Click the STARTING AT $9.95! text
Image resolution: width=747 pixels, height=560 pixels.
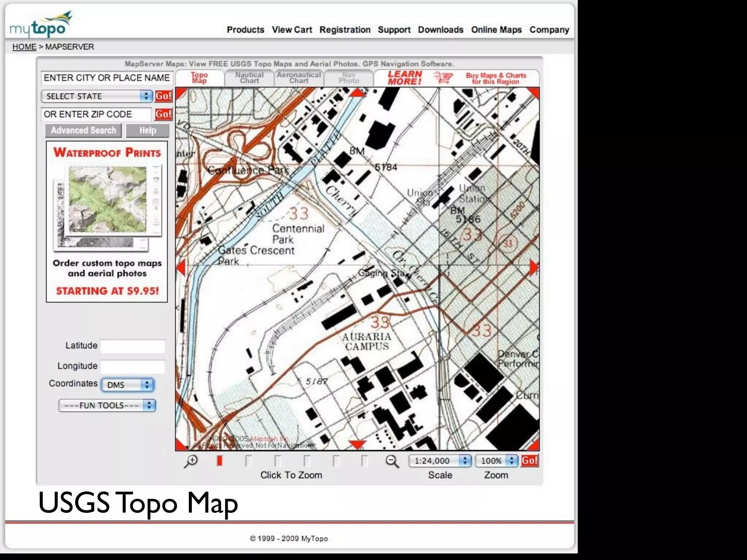pyautogui.click(x=107, y=291)
